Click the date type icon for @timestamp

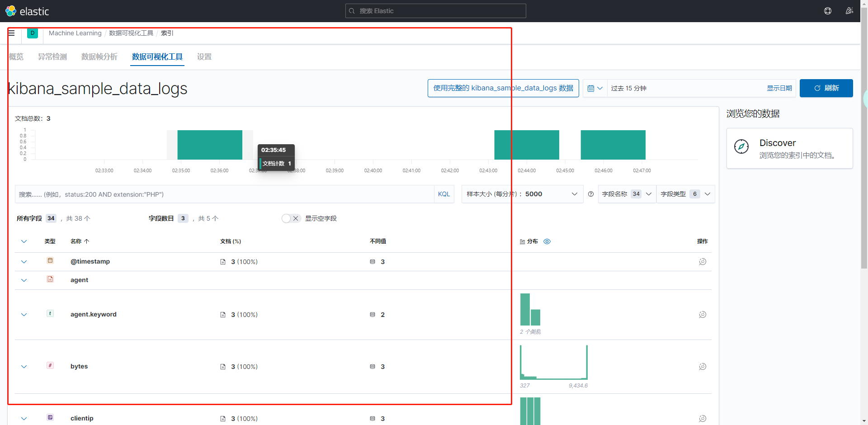(x=50, y=260)
